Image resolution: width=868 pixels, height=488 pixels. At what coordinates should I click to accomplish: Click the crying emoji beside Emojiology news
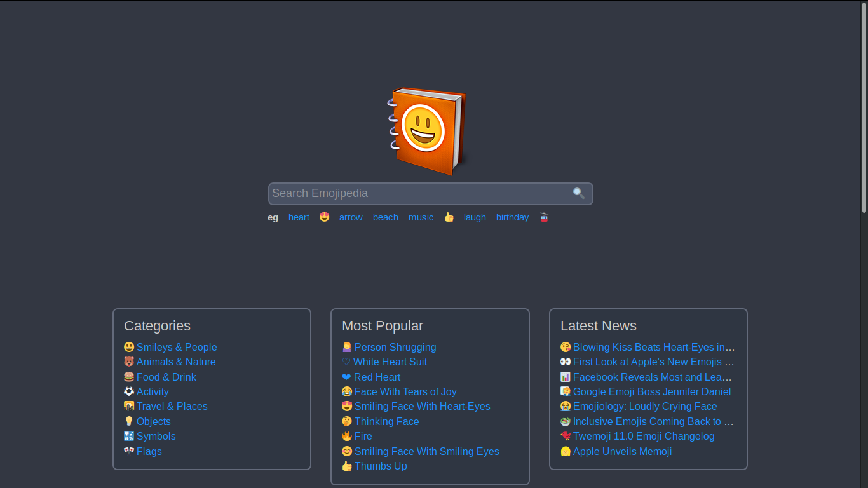coord(566,406)
